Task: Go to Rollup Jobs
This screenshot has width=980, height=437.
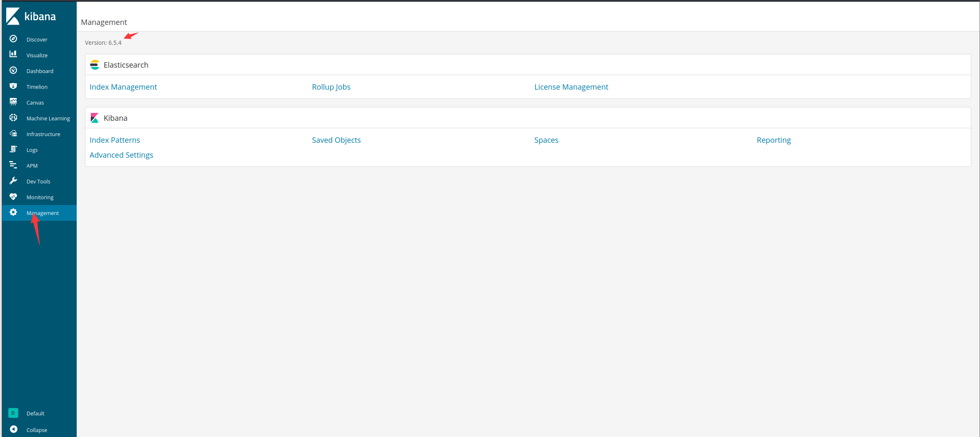Action: (331, 87)
